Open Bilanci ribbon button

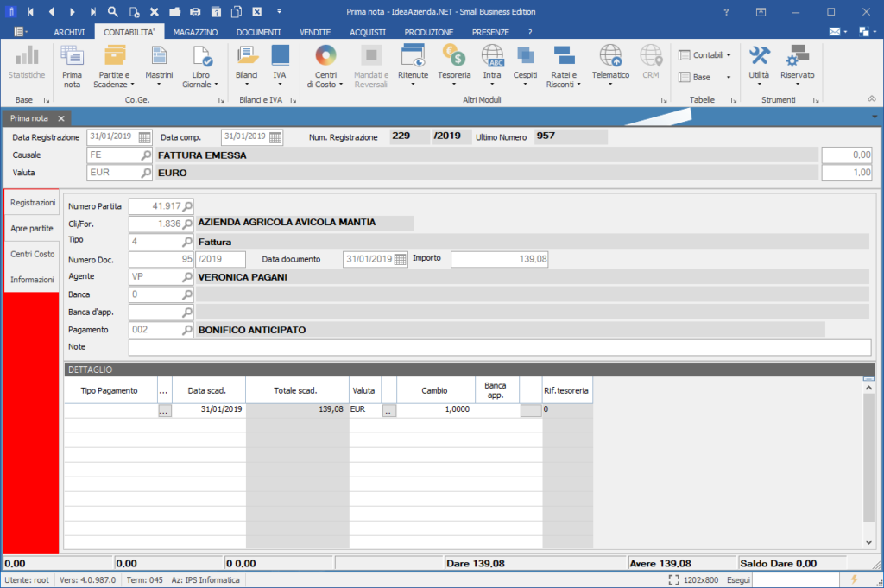click(247, 66)
